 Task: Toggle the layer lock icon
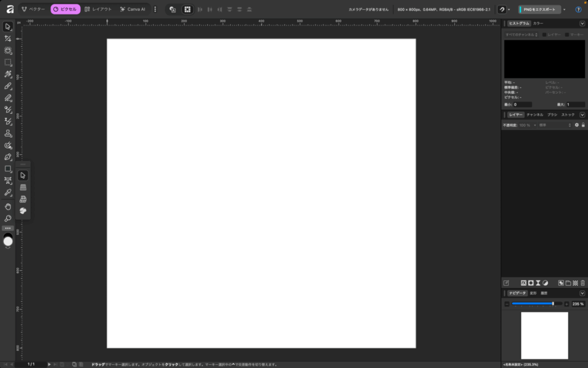583,125
